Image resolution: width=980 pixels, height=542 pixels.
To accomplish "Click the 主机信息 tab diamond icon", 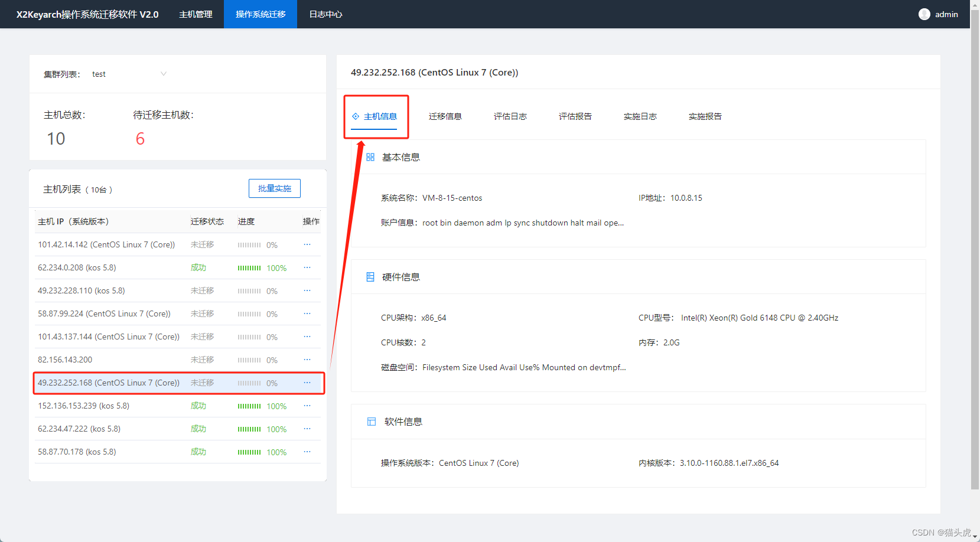I will pos(356,116).
